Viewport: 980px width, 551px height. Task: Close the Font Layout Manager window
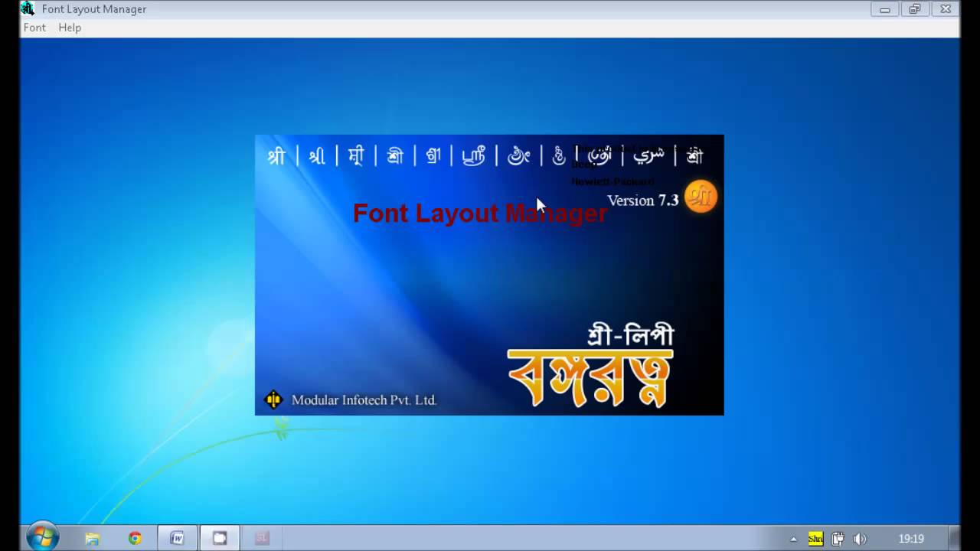click(x=946, y=9)
